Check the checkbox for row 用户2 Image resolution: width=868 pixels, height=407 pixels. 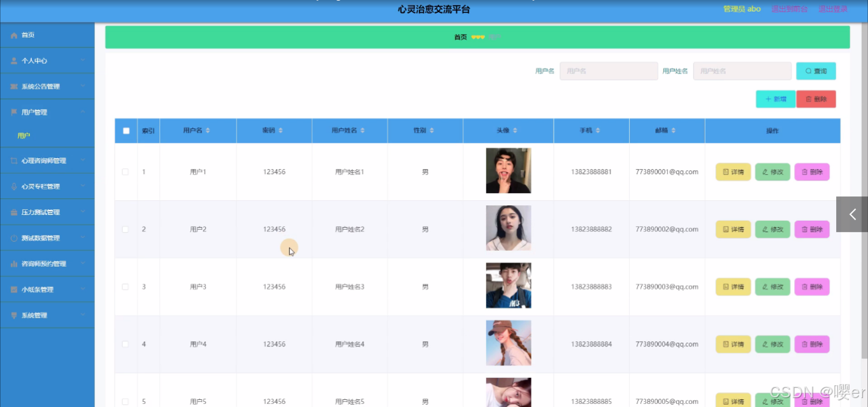click(x=126, y=230)
